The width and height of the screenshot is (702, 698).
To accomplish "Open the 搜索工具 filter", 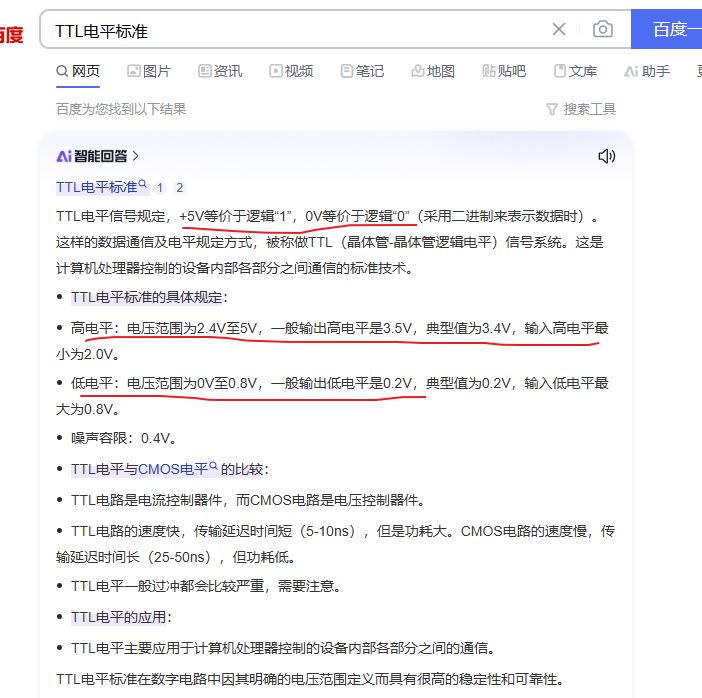I will click(x=581, y=109).
